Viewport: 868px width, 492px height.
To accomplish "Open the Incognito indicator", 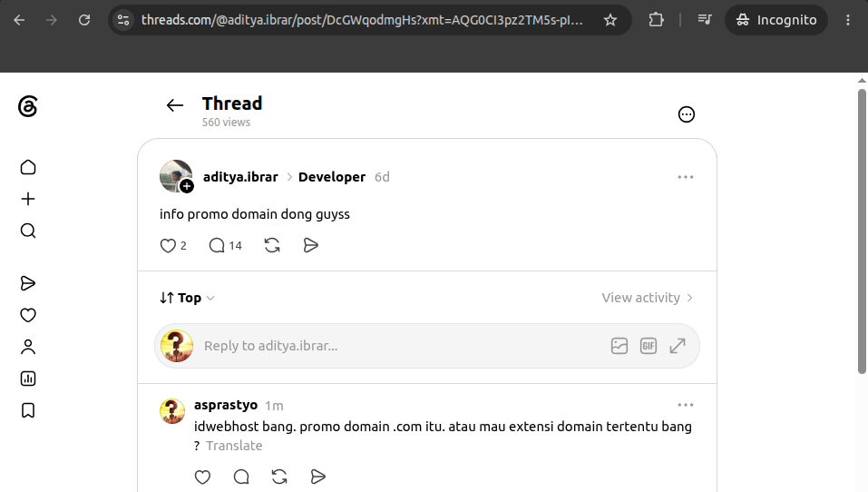I will (776, 20).
